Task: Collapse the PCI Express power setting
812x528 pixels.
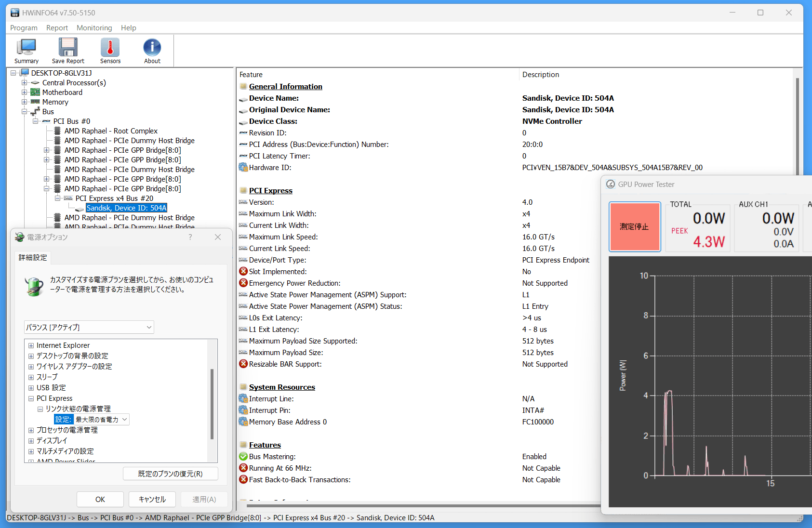Action: coord(31,398)
